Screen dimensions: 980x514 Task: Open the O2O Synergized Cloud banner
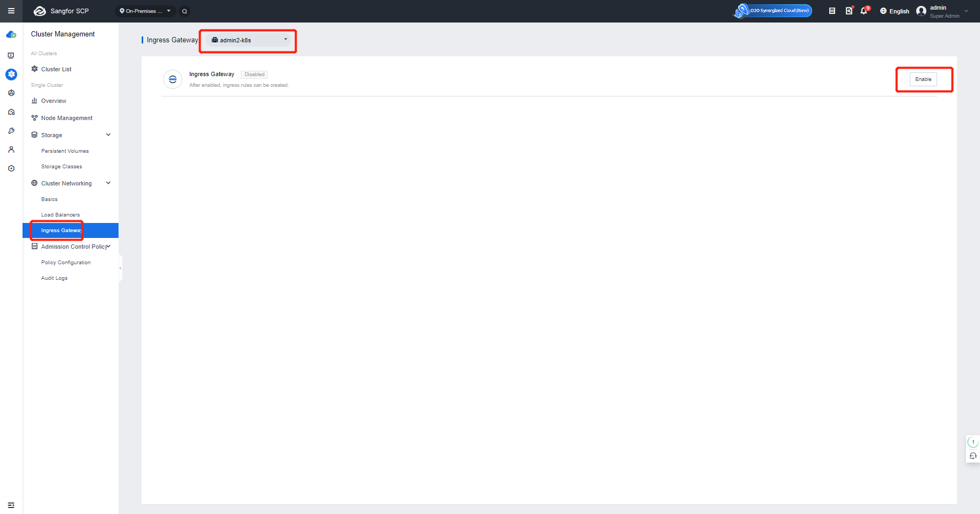pyautogui.click(x=773, y=11)
